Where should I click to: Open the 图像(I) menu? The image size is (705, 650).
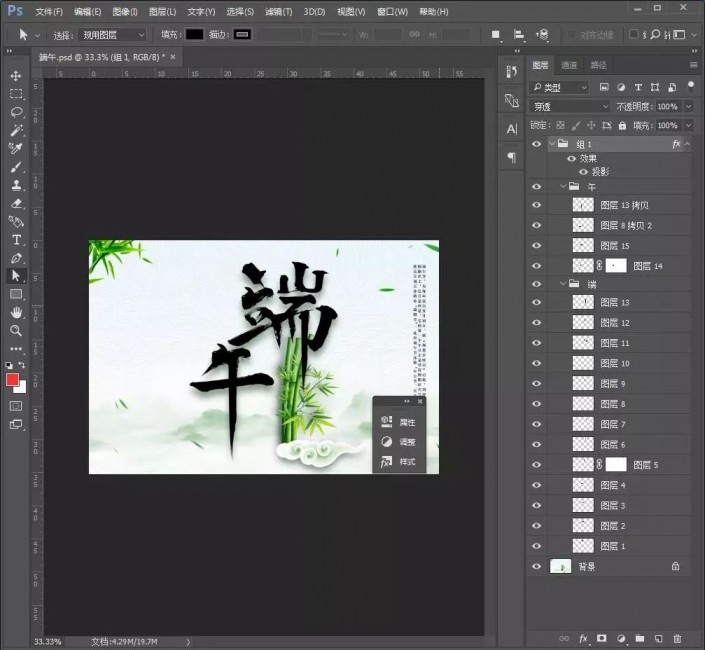[125, 12]
